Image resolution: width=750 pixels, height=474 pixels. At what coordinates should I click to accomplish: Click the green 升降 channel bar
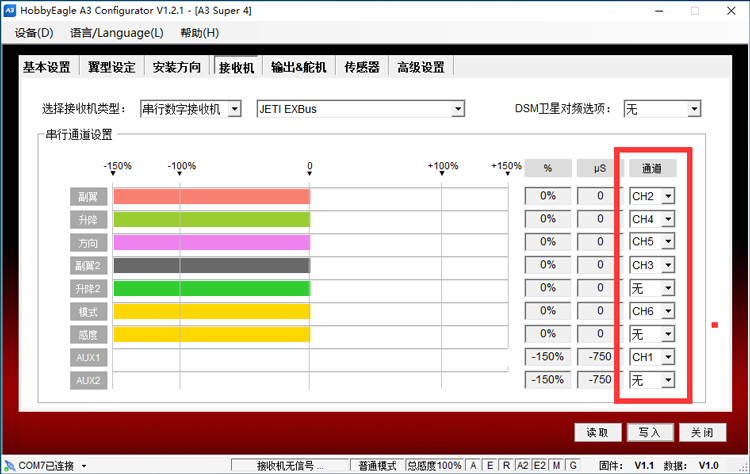click(x=211, y=219)
